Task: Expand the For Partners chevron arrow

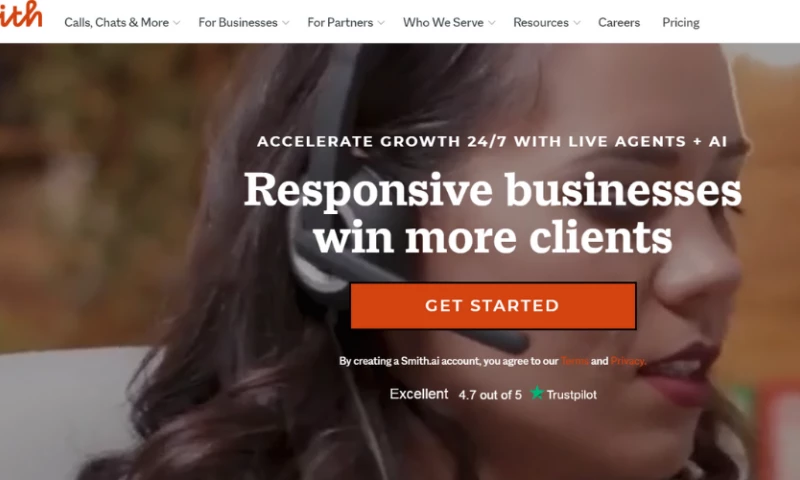Action: [381, 23]
